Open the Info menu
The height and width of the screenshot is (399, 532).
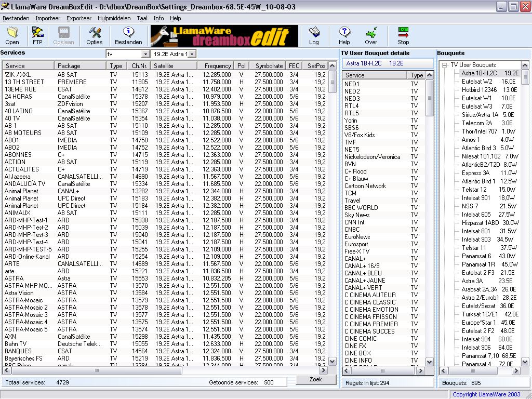point(158,18)
